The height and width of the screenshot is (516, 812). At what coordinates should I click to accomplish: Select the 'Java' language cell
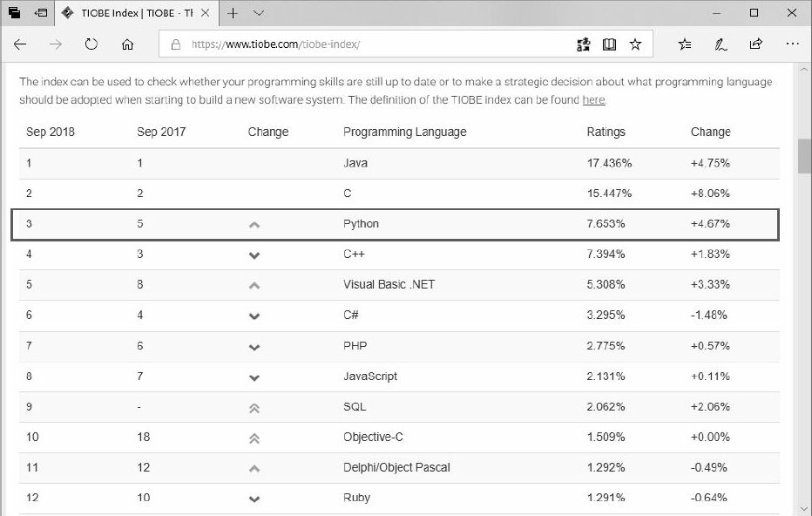point(355,163)
